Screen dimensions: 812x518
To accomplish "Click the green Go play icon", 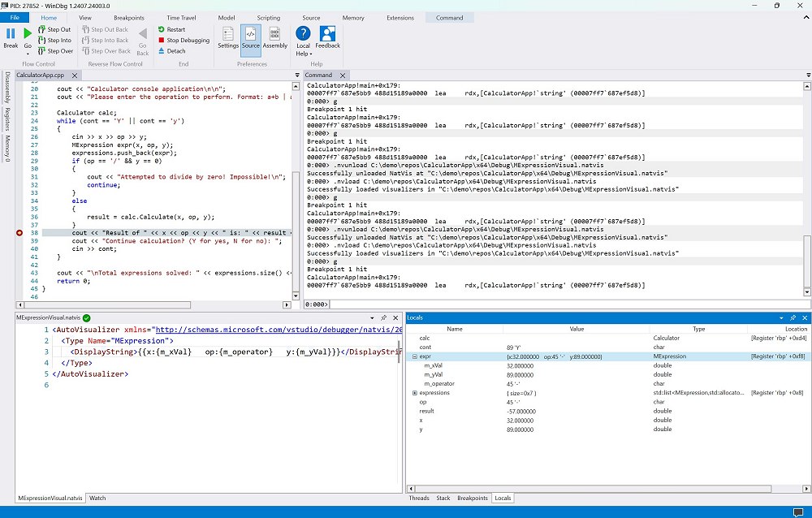I will 28,33.
